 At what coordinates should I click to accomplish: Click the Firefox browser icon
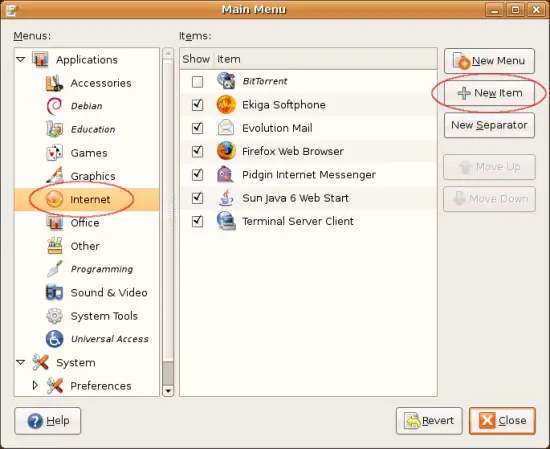(x=226, y=151)
